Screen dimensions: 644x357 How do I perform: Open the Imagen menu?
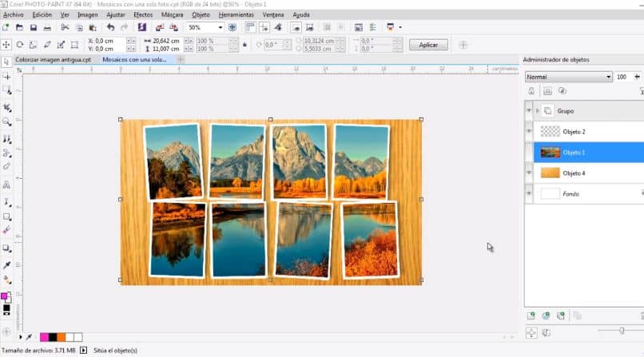(88, 14)
